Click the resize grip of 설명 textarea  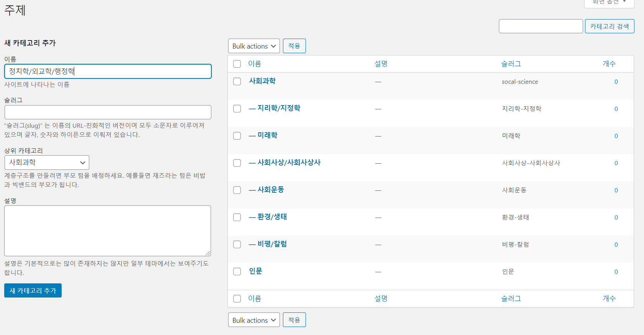tap(208, 253)
